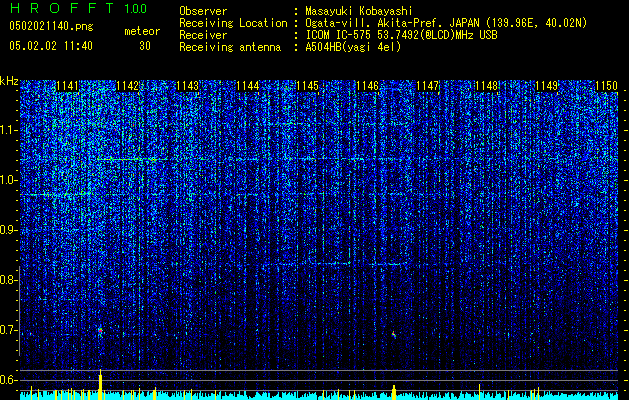Screen dimensions: 629x400
Task: Select the ICOM IC-575 receiver details
Action: point(401,35)
